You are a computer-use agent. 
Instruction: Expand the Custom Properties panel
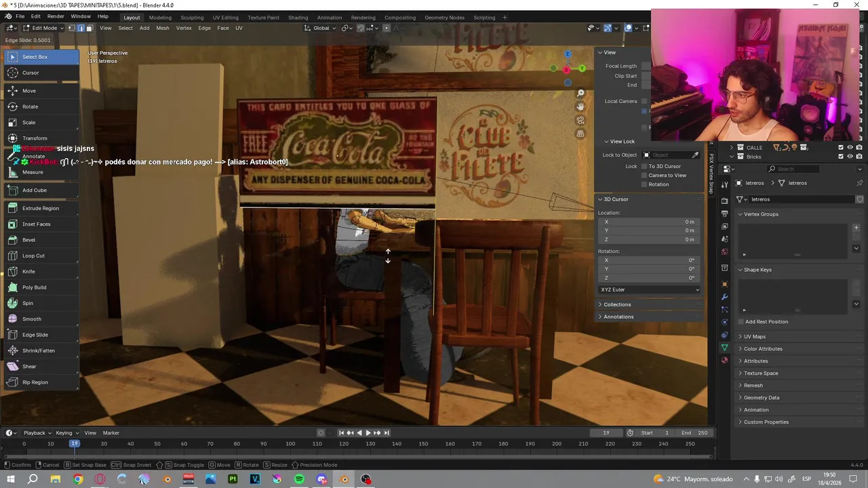click(766, 422)
